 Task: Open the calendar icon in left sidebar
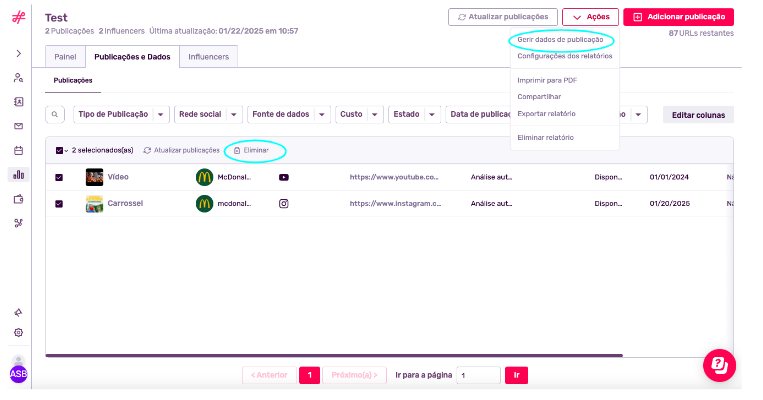18,150
